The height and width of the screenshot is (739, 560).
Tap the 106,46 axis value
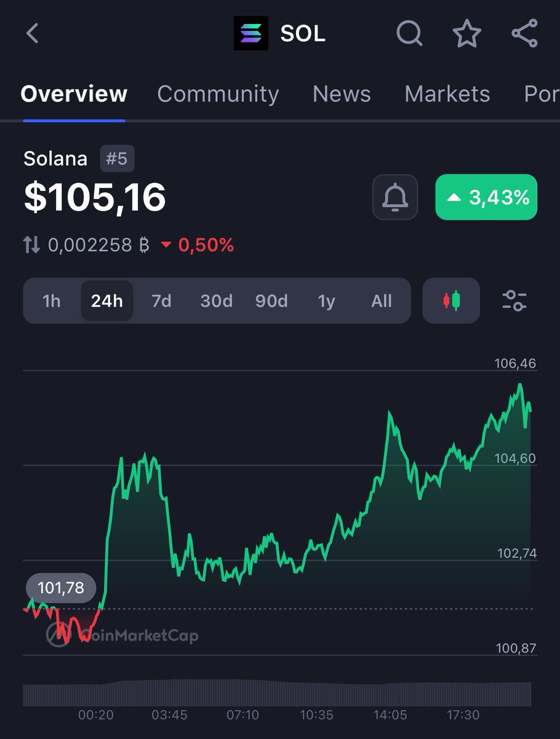pyautogui.click(x=515, y=363)
